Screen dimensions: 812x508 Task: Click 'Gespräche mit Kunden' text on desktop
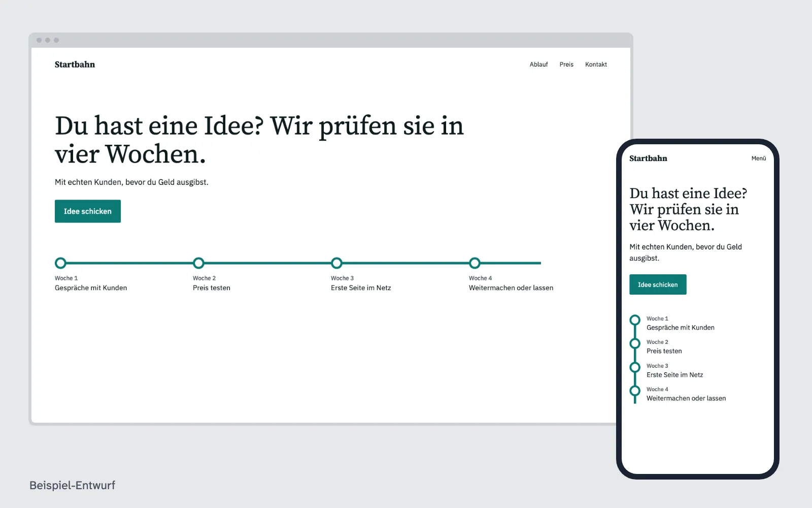coord(91,288)
